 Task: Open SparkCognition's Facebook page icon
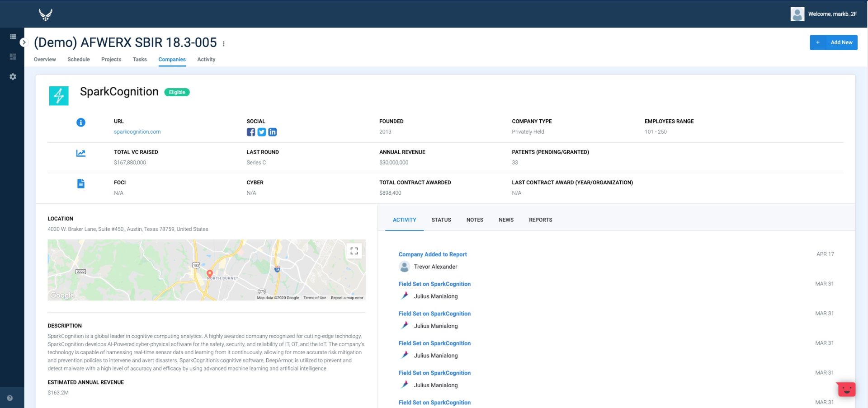250,132
